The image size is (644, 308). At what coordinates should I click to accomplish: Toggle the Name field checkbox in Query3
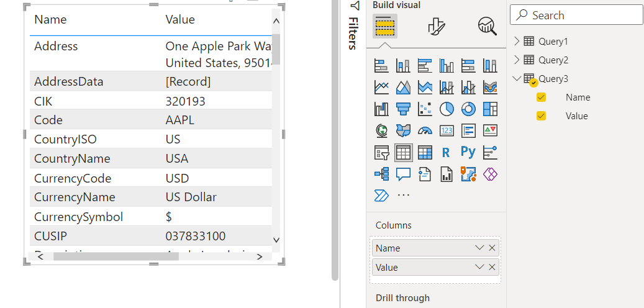click(542, 97)
